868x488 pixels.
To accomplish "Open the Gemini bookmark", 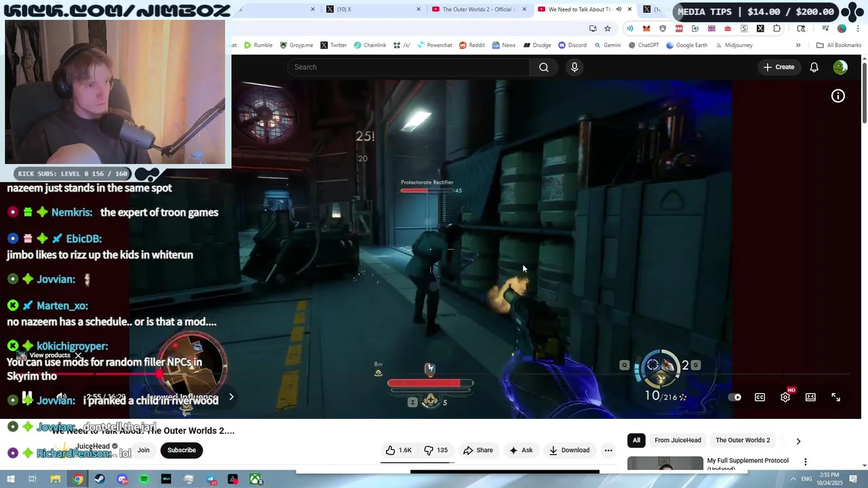I will (x=608, y=45).
